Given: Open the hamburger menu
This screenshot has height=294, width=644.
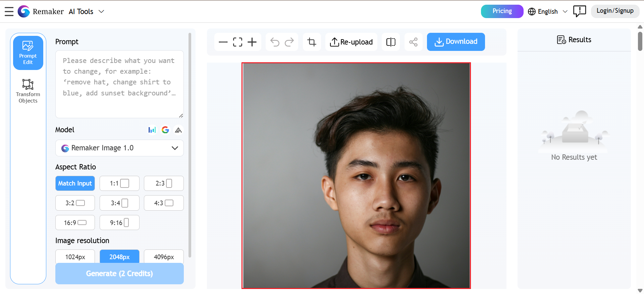Looking at the screenshot, I should point(9,11).
